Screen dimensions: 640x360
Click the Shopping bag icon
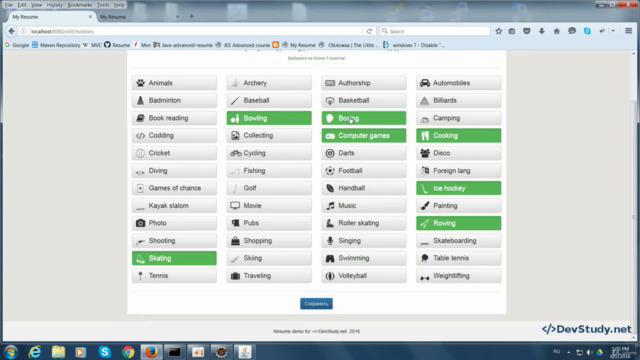[235, 241]
